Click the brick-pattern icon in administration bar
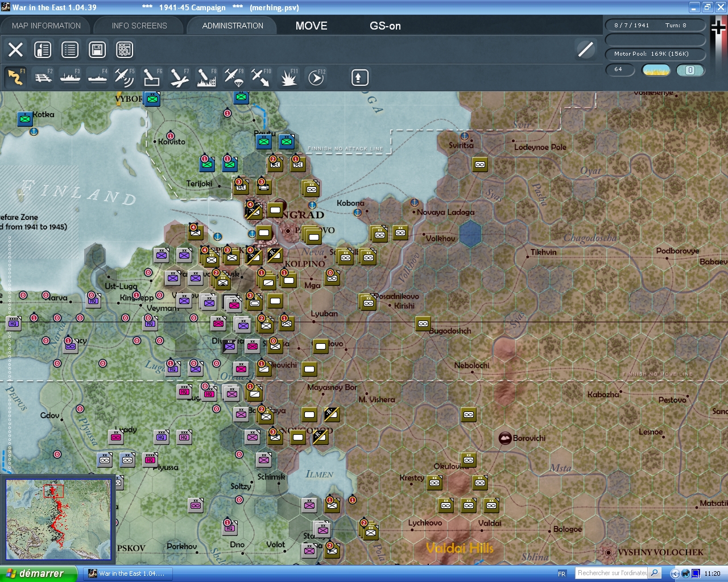 [125, 49]
